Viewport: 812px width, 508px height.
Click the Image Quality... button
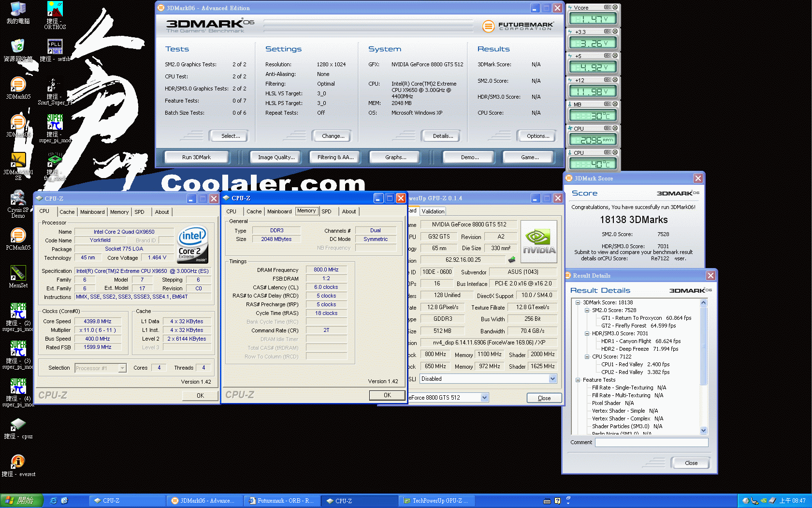(x=276, y=157)
